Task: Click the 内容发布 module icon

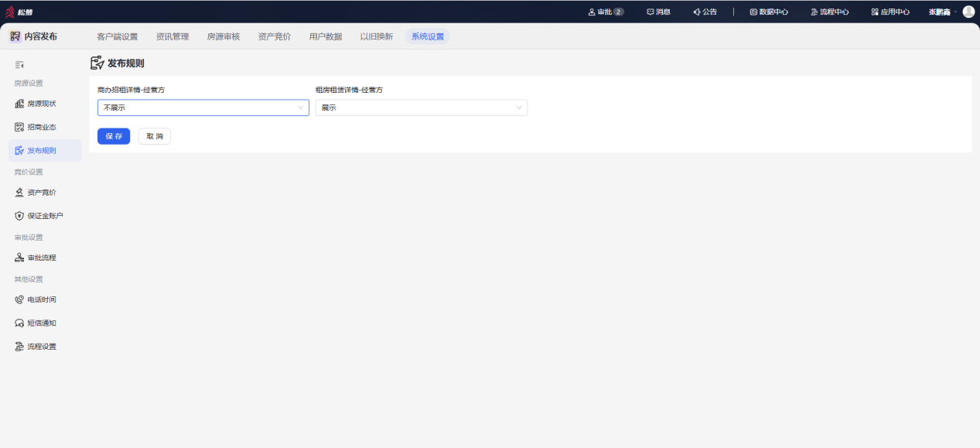Action: (x=15, y=36)
